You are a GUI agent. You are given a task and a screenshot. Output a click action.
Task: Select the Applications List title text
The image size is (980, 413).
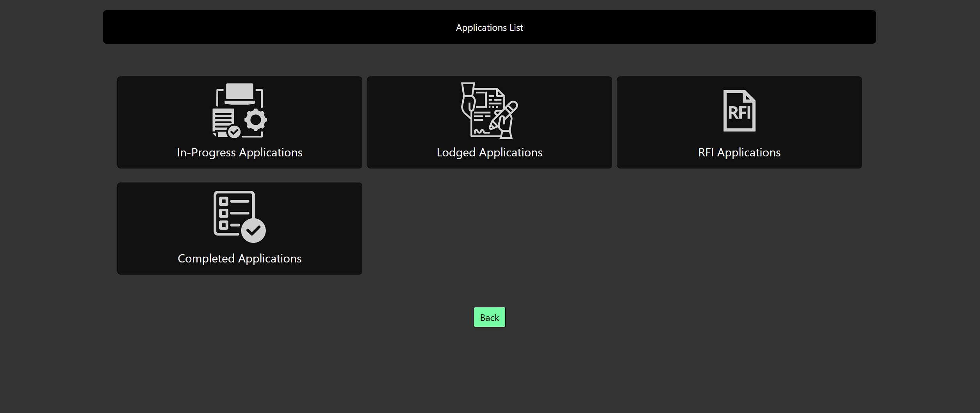(x=489, y=27)
